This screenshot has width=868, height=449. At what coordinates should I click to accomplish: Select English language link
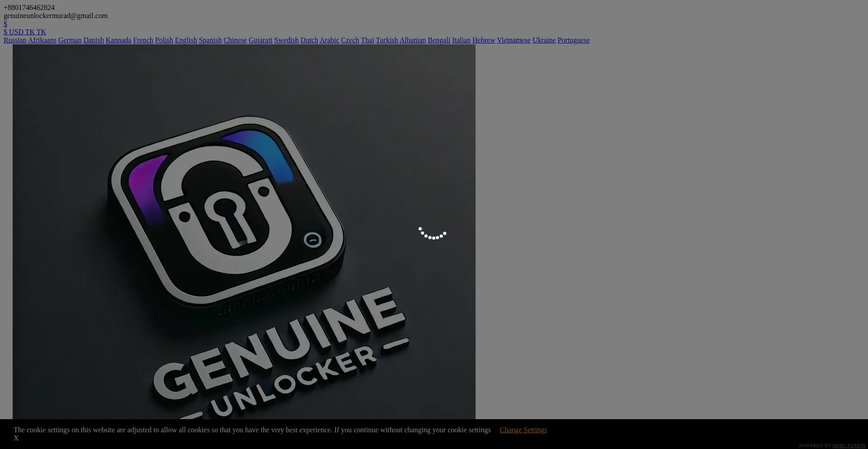tap(186, 40)
